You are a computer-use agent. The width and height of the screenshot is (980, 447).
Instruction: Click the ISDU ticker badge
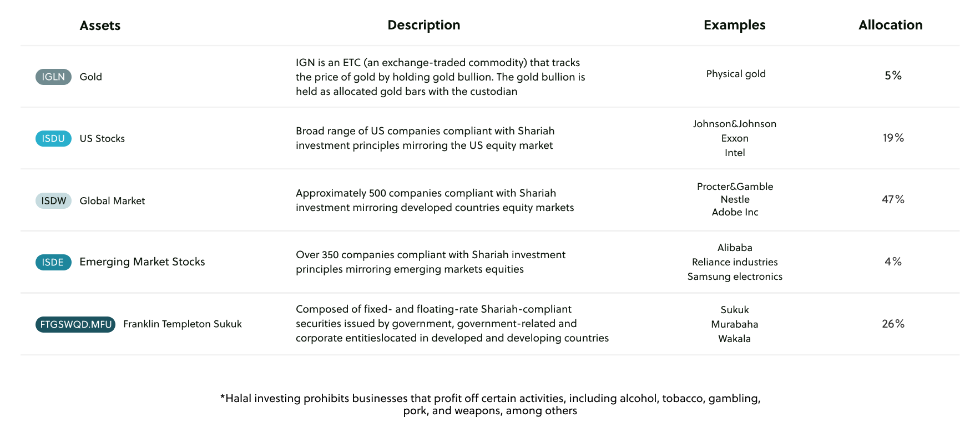tap(53, 138)
